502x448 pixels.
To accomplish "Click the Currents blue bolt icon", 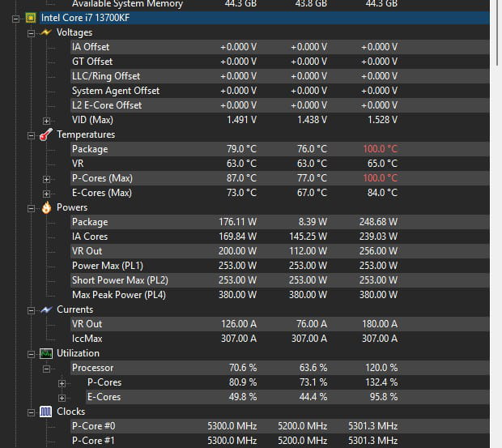I will 46,309.
